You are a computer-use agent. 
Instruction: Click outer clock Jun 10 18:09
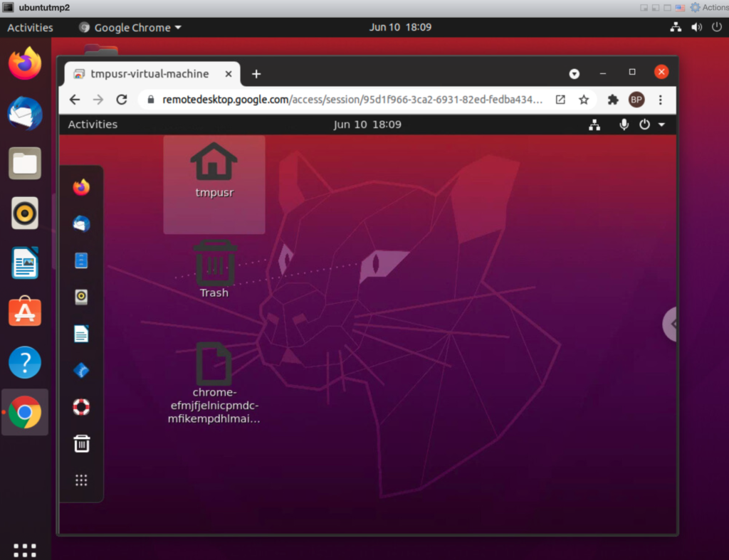click(x=400, y=27)
